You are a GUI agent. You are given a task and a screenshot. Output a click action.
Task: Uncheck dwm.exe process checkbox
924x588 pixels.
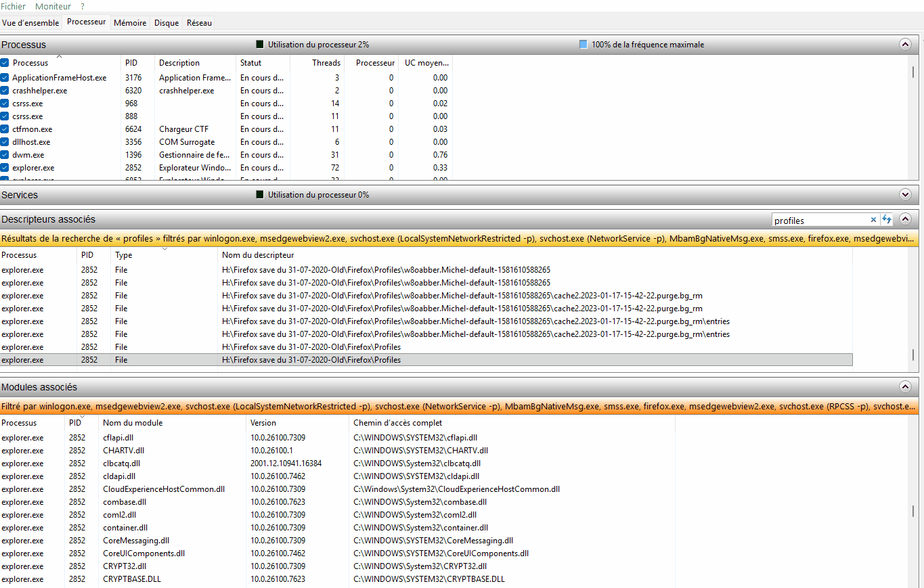coord(5,155)
